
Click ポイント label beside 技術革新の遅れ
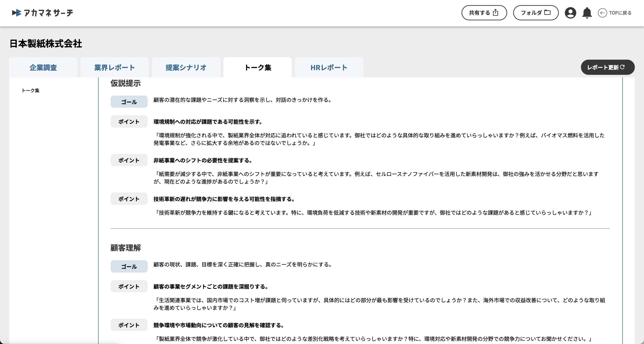(129, 199)
